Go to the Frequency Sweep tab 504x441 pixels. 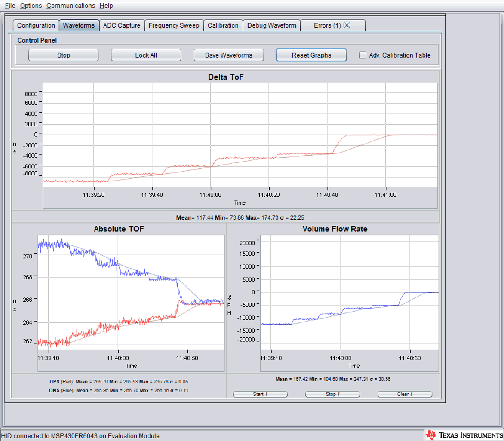coord(174,25)
